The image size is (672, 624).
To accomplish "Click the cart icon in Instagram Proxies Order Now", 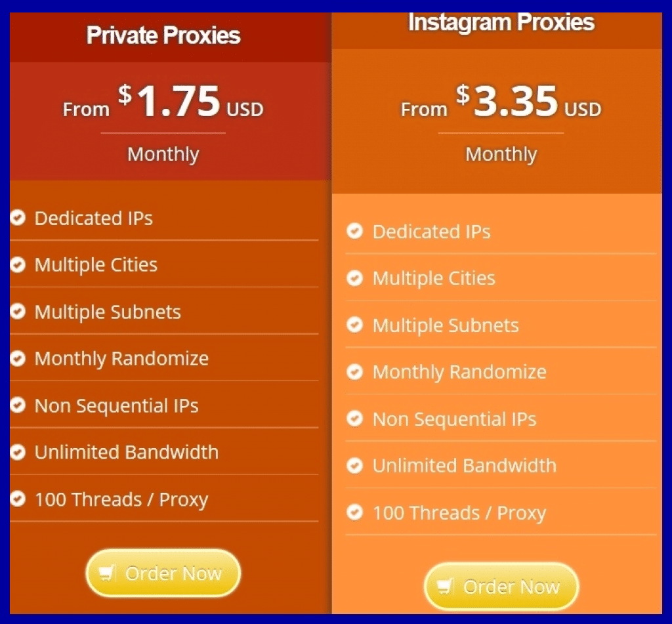I will coord(445,586).
